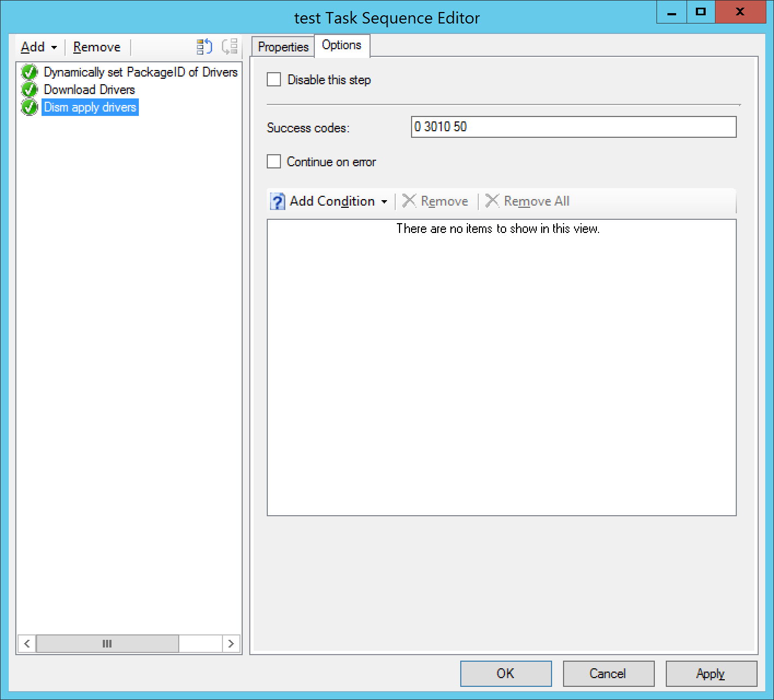Click the move step down toolbar icon
The image size is (774, 700).
point(230,47)
